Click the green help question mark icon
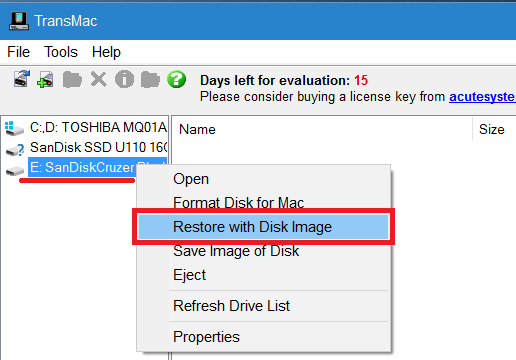Viewport: 516px width, 360px height. click(x=176, y=79)
